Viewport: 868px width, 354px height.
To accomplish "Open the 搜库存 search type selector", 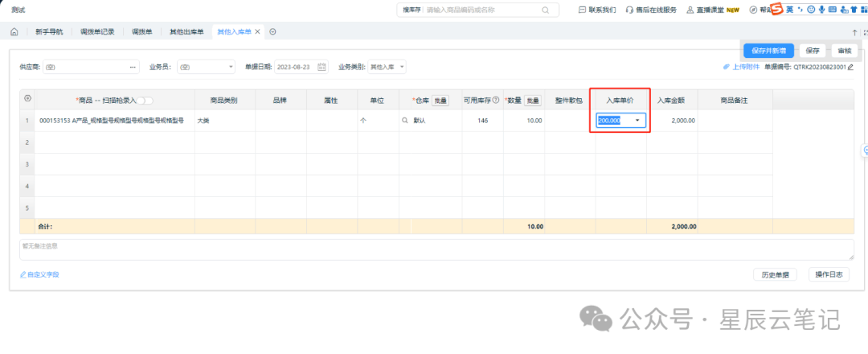I will click(411, 10).
